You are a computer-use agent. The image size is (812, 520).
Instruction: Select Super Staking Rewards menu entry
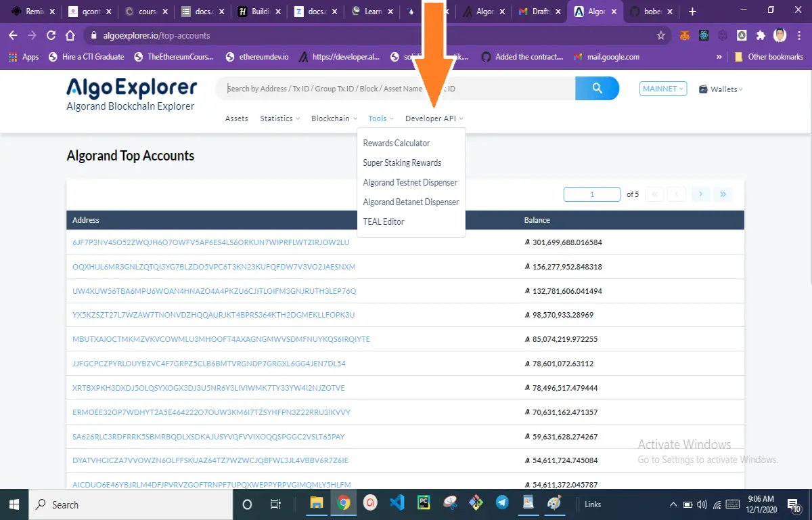click(402, 162)
